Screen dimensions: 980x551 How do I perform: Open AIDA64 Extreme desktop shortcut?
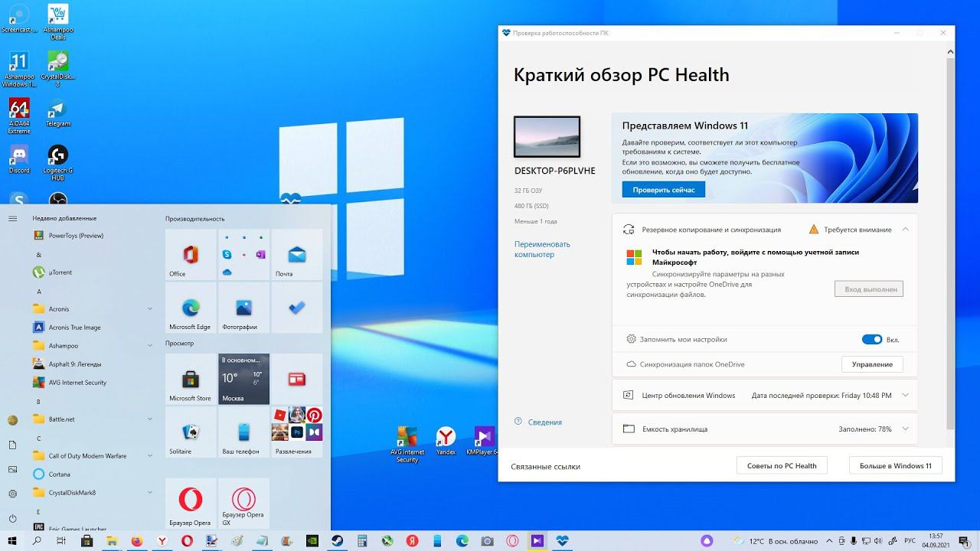point(18,116)
